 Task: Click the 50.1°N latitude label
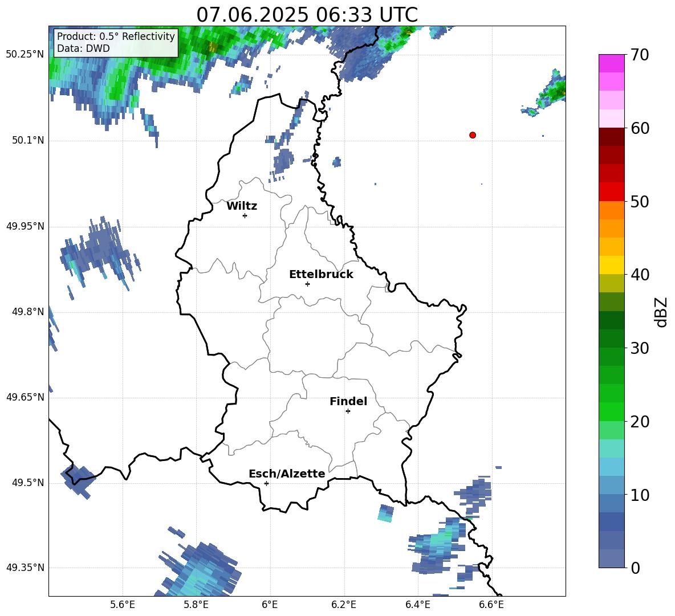[28, 141]
